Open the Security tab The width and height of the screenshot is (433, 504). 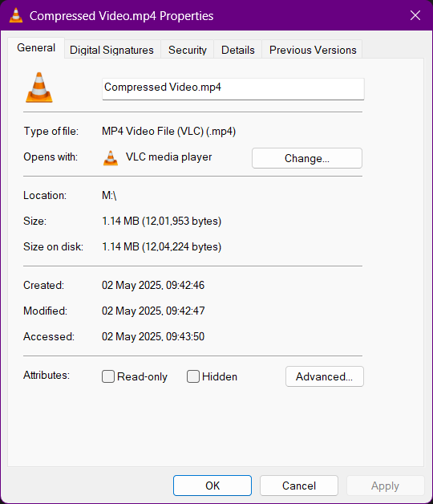tap(188, 50)
